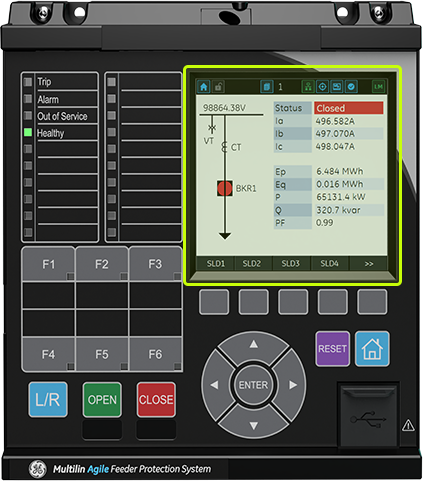Select the red Closed status field
423x481 pixels.
coord(348,108)
